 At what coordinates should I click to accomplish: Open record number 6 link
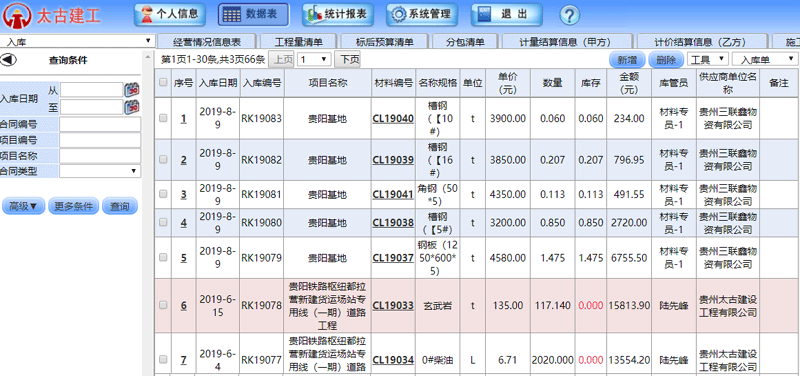[184, 306]
